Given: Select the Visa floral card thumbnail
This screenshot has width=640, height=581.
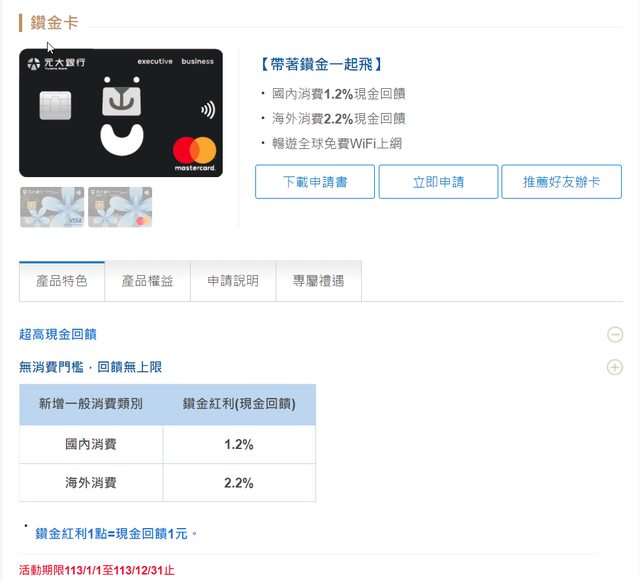Looking at the screenshot, I should tap(51, 207).
